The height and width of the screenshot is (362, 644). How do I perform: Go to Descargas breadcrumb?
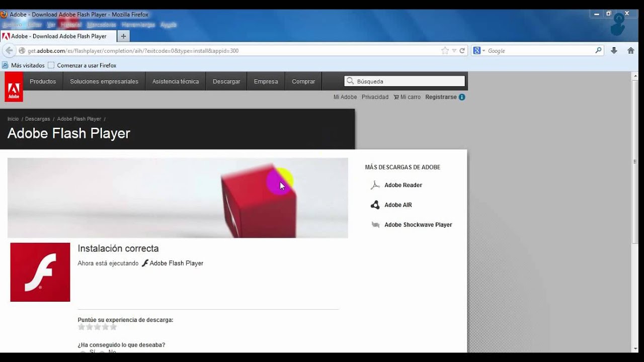(x=38, y=119)
